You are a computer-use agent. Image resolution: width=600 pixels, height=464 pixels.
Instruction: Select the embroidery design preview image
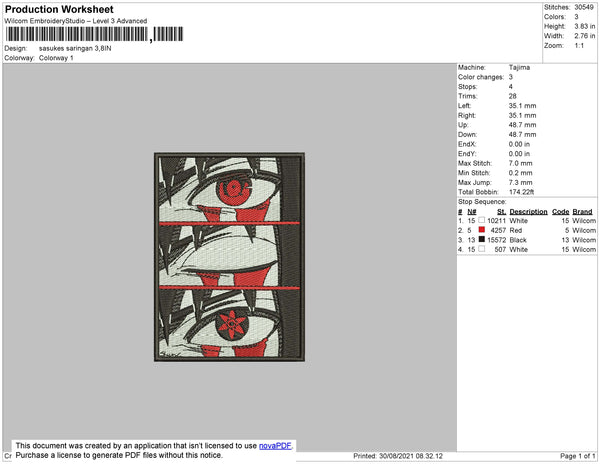click(x=229, y=257)
